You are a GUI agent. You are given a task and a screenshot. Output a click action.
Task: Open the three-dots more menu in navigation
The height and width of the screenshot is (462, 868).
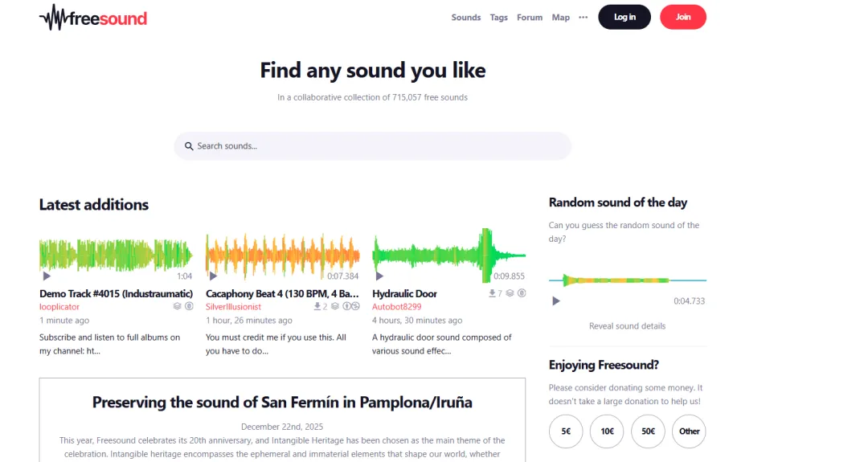[x=583, y=17]
